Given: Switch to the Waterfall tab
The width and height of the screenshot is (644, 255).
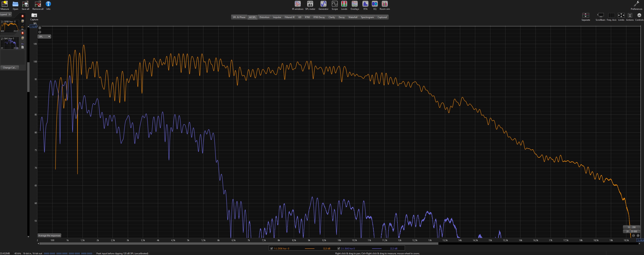Looking at the screenshot, I should (x=353, y=17).
